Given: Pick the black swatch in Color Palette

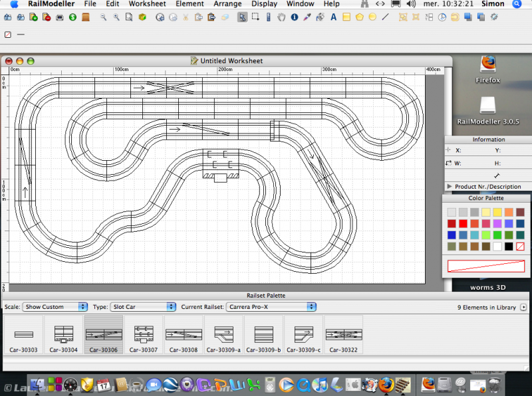Looking at the screenshot, I should [509, 247].
